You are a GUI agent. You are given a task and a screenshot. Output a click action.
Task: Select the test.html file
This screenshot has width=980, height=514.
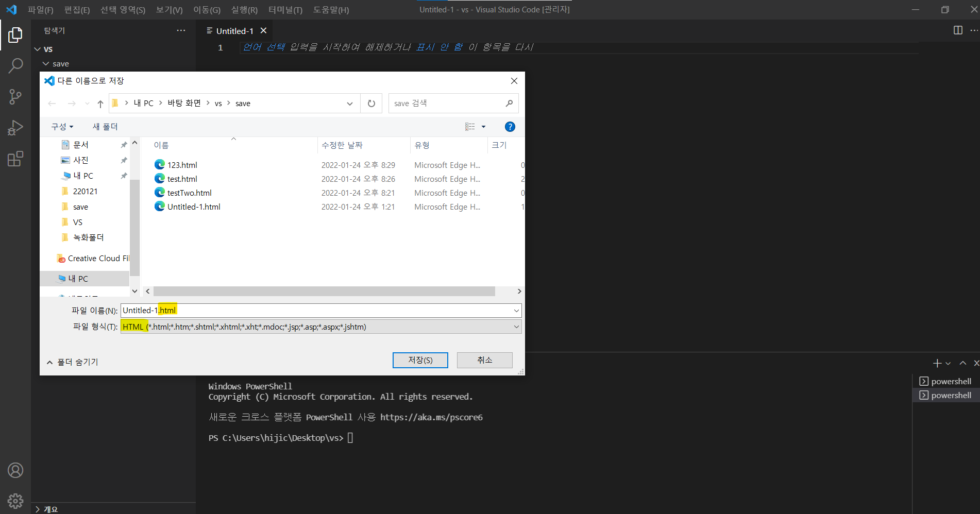(x=182, y=179)
